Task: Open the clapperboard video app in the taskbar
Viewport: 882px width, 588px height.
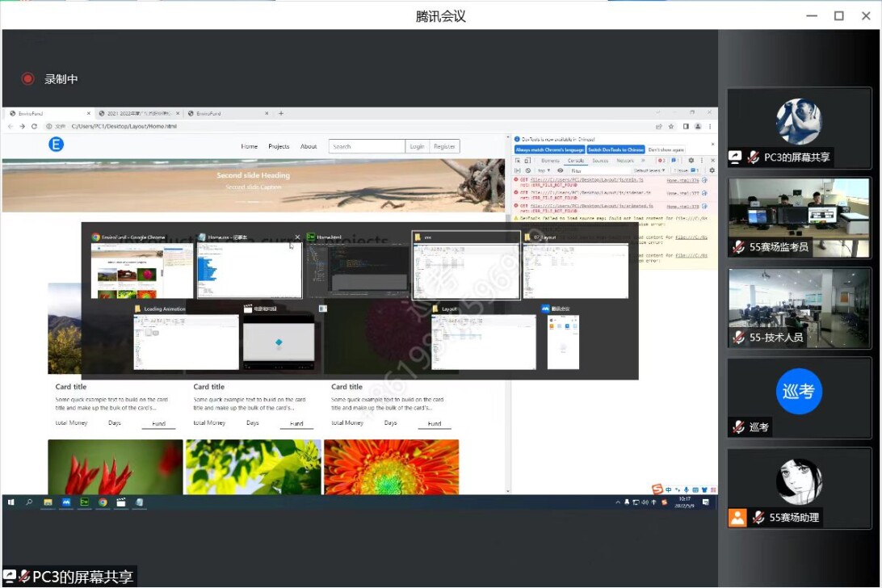Action: (121, 502)
